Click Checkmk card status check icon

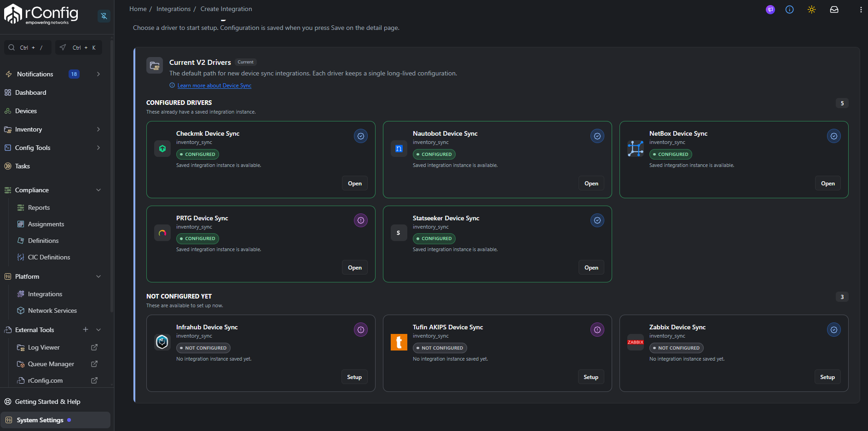(x=361, y=136)
